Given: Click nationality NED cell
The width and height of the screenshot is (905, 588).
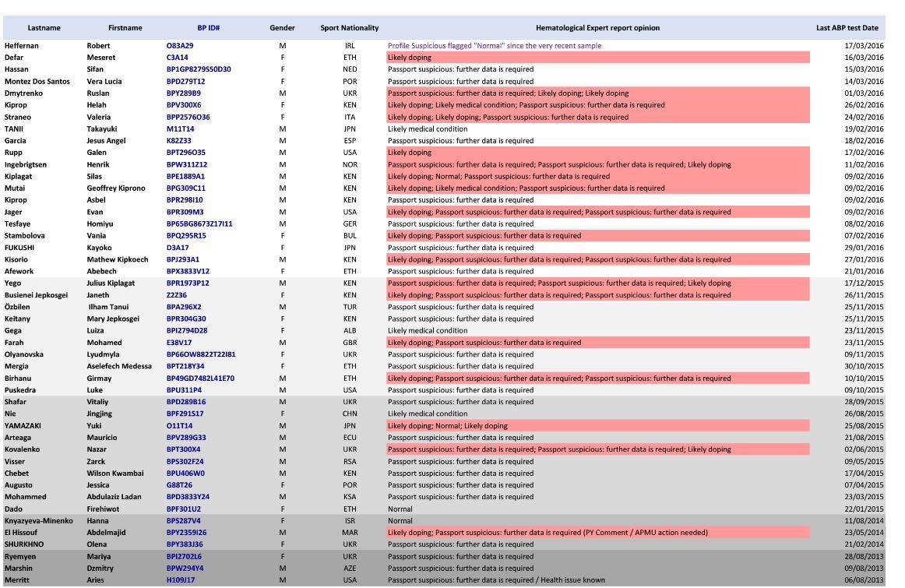Looking at the screenshot, I should (350, 69).
